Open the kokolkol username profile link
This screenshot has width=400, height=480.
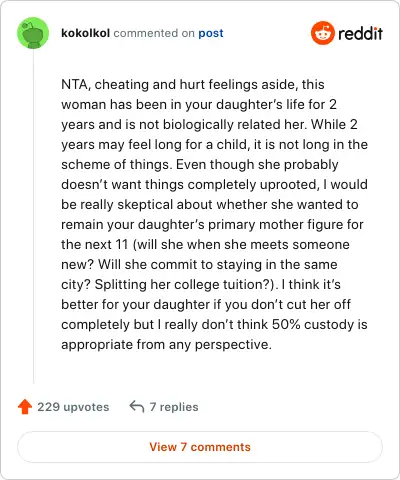tap(85, 33)
